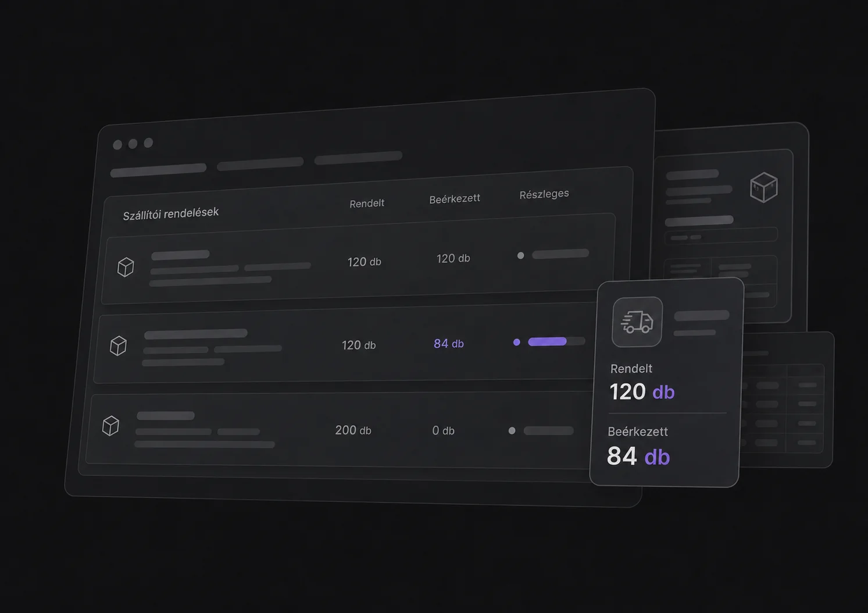Click the package icon in the 84 db row

click(118, 345)
